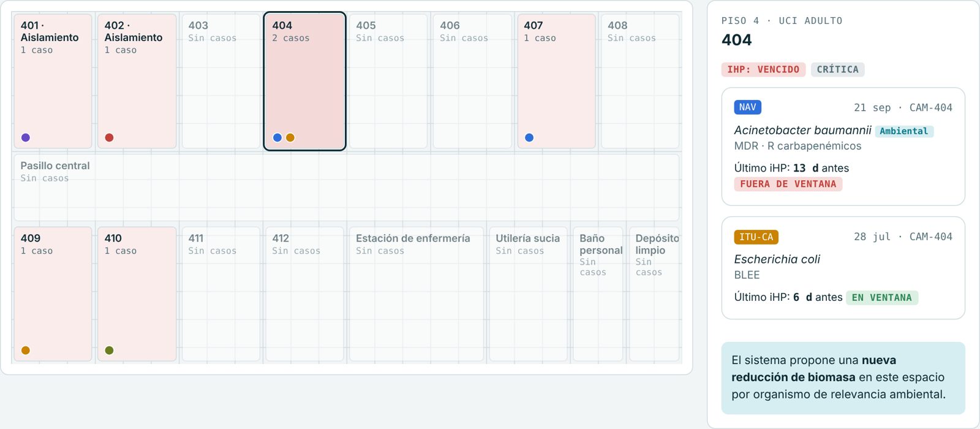Select room 405 tile
980x429 pixels.
[x=388, y=81]
